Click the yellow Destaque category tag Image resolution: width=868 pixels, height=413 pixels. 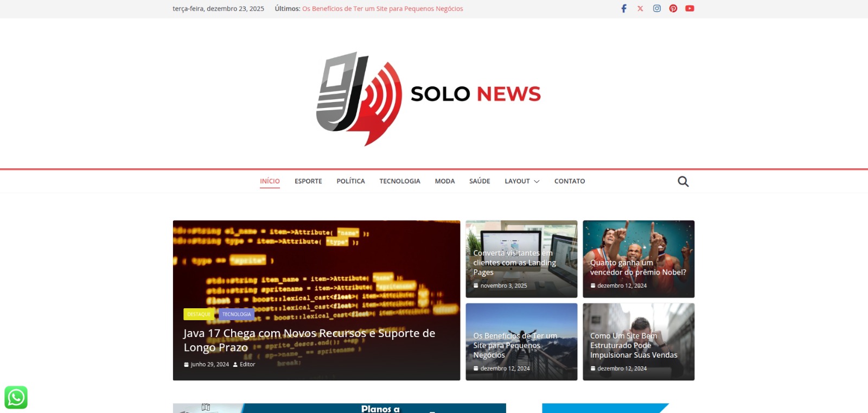199,314
